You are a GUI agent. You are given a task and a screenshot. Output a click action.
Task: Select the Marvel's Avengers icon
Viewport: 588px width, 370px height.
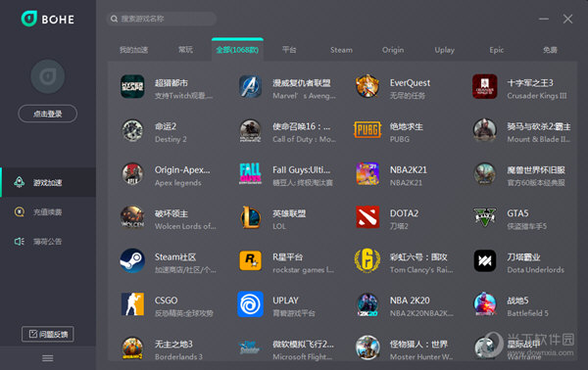click(250, 86)
